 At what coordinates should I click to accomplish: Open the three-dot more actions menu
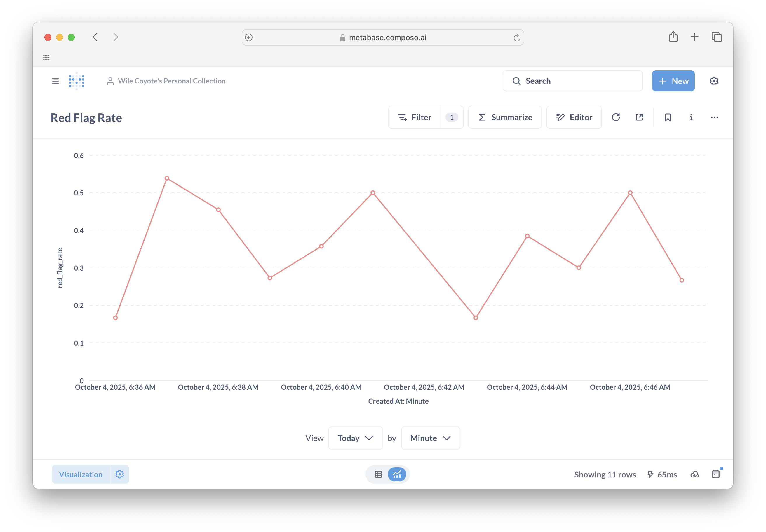coord(714,117)
